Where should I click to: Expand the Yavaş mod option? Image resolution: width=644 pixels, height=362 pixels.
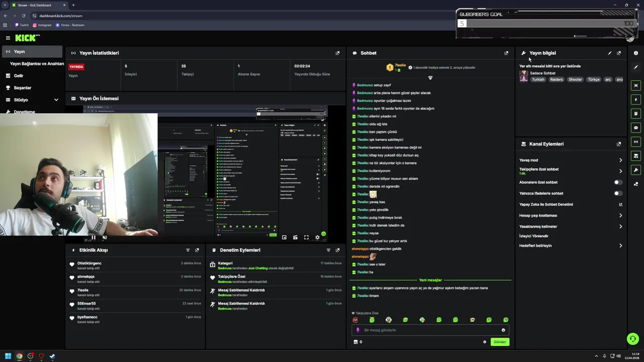[620, 160]
